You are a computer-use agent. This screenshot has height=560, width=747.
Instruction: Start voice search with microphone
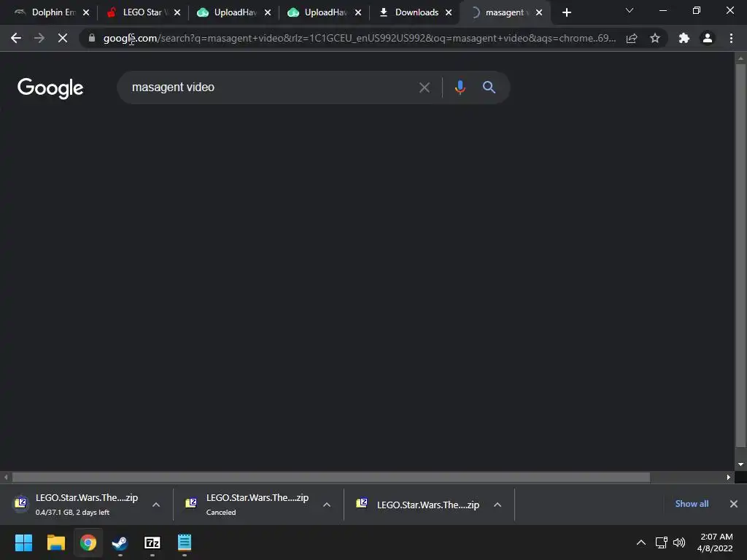460,87
